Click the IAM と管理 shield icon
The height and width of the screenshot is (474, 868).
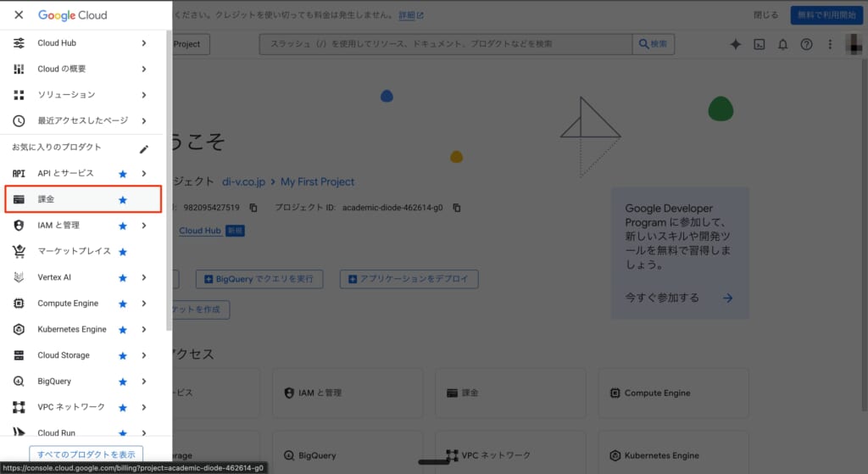click(19, 226)
